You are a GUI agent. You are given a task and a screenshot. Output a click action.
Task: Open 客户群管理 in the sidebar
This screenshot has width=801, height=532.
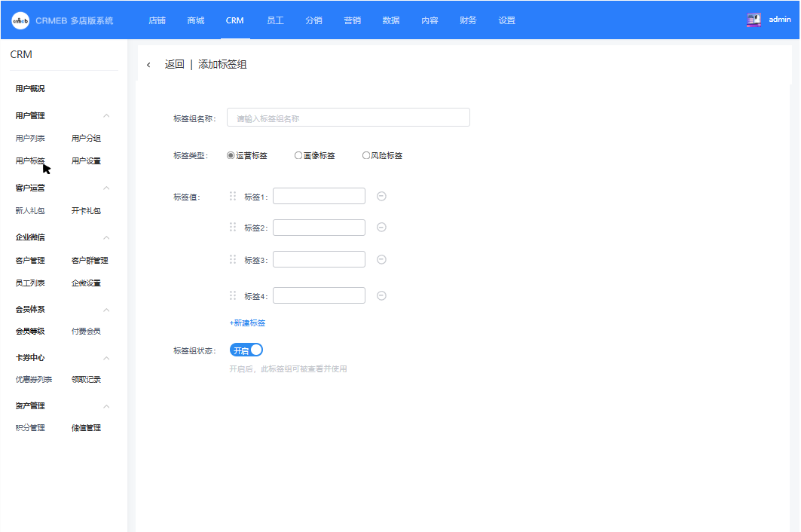coord(90,261)
